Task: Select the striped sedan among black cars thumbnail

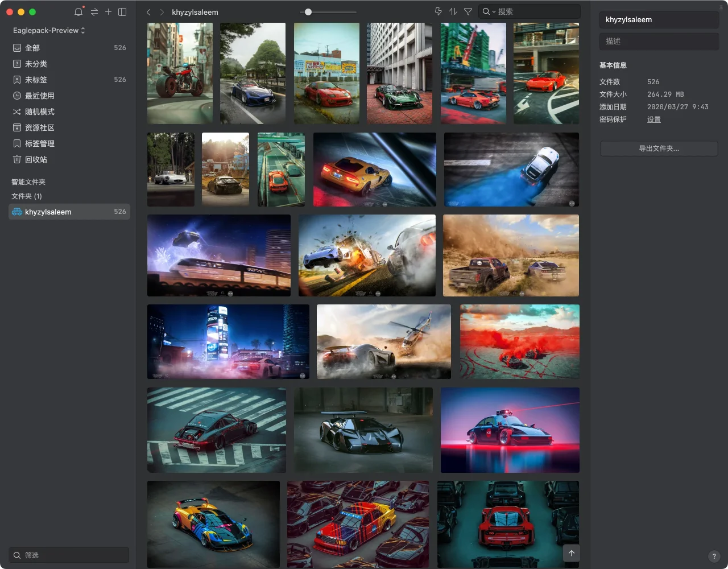Action: (358, 524)
